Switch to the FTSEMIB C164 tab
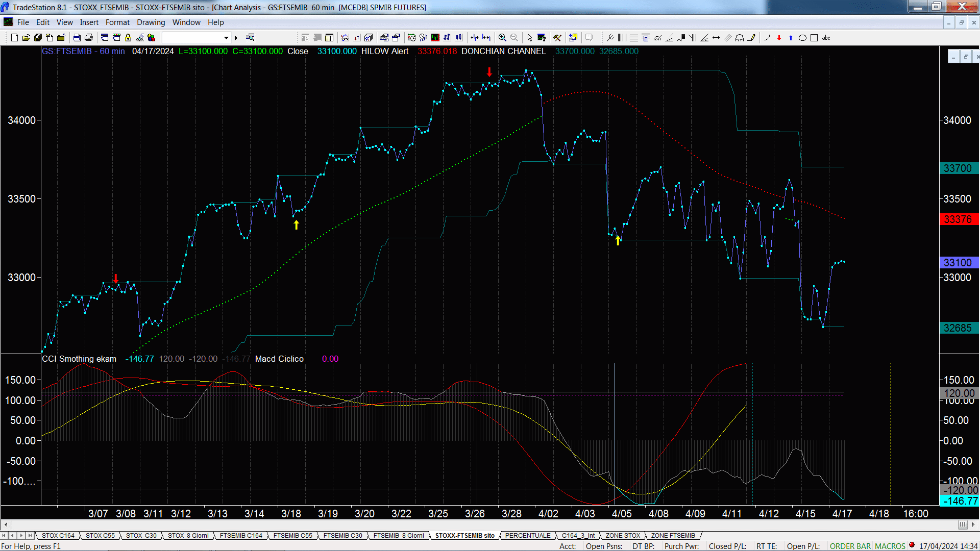This screenshot has width=980, height=551. click(241, 536)
